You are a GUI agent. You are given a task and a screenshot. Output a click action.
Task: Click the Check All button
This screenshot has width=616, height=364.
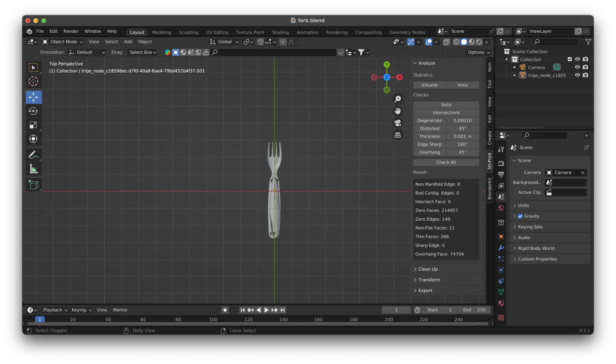pyautogui.click(x=446, y=163)
